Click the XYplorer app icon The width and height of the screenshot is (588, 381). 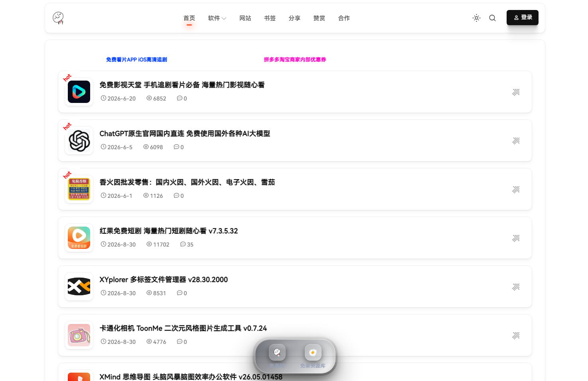(79, 286)
